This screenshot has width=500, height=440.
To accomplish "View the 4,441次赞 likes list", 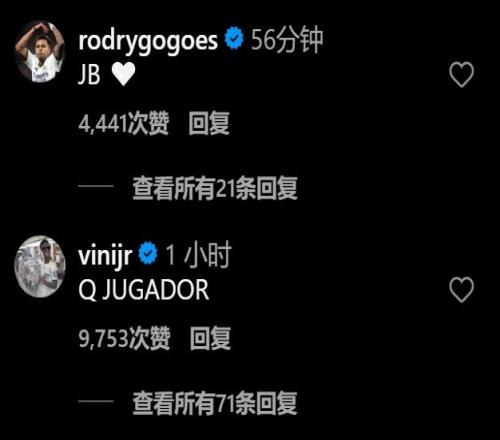I will point(124,123).
